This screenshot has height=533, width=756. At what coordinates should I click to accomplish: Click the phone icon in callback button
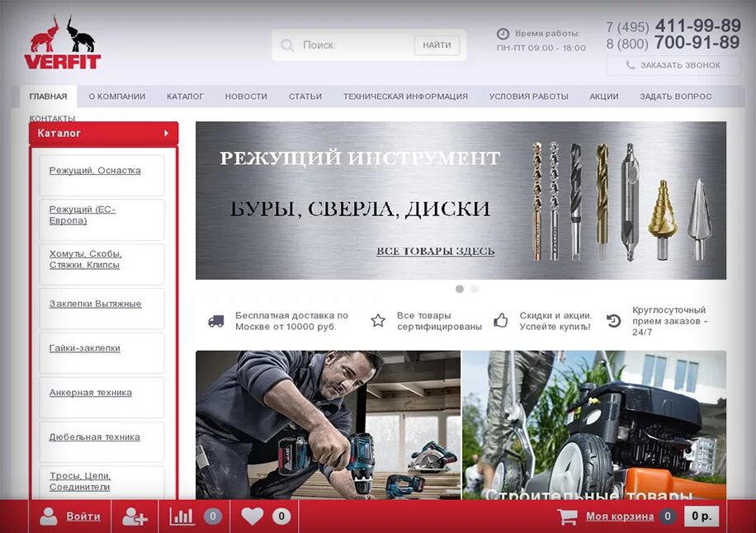[x=631, y=64]
